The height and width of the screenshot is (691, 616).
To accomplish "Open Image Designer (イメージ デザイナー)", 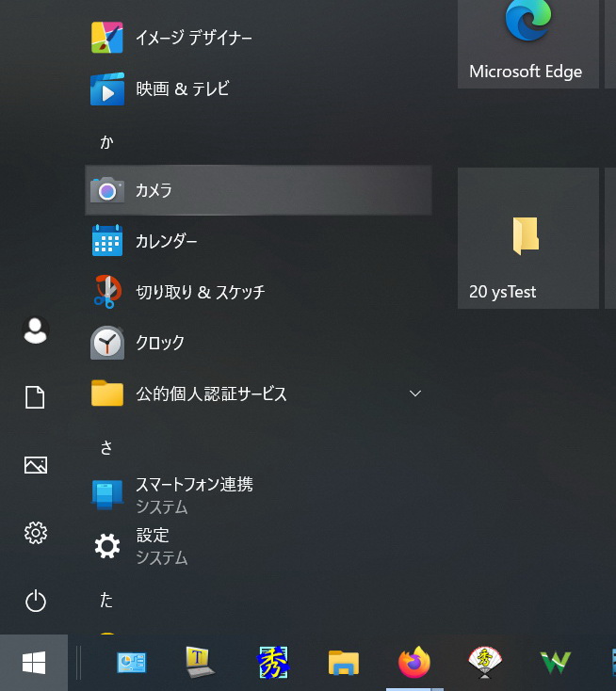I will 257,38.
